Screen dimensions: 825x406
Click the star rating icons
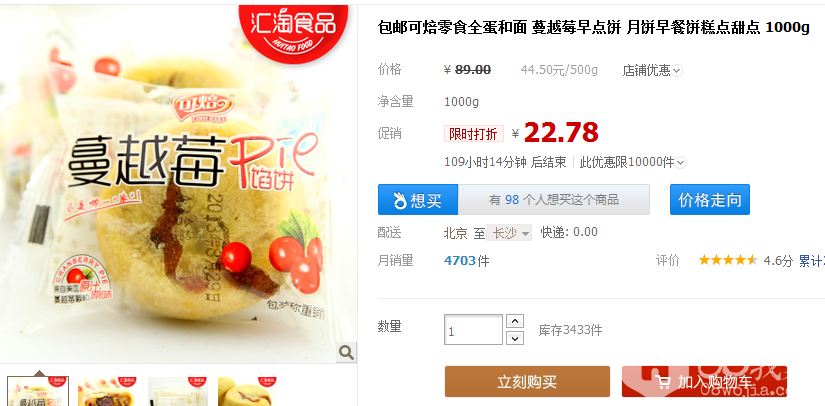(x=728, y=260)
